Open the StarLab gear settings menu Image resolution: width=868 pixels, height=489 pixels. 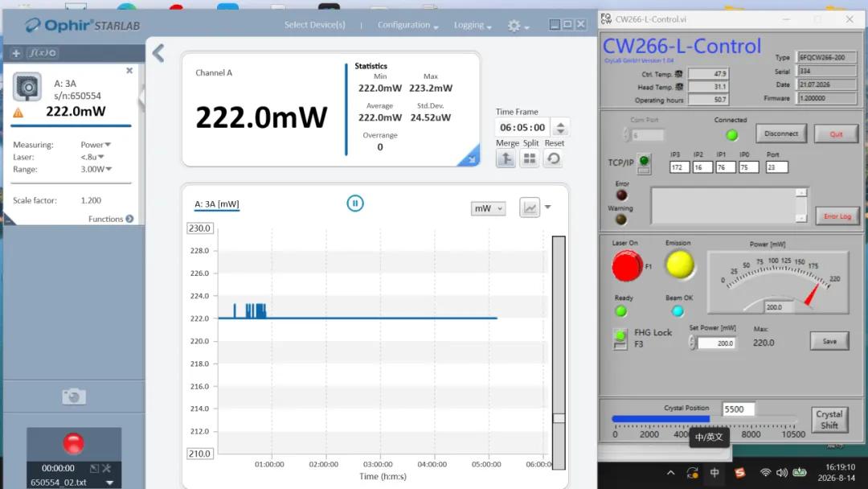514,26
